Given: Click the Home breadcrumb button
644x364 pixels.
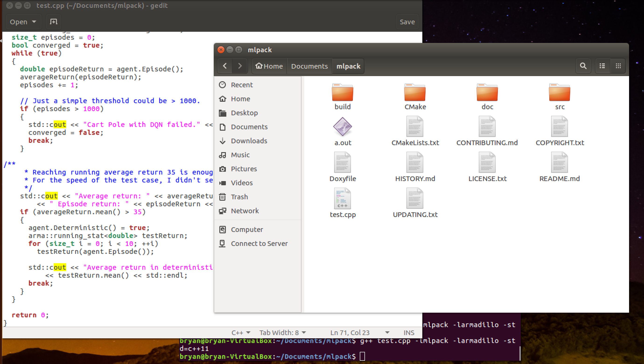Looking at the screenshot, I should tap(269, 66).
